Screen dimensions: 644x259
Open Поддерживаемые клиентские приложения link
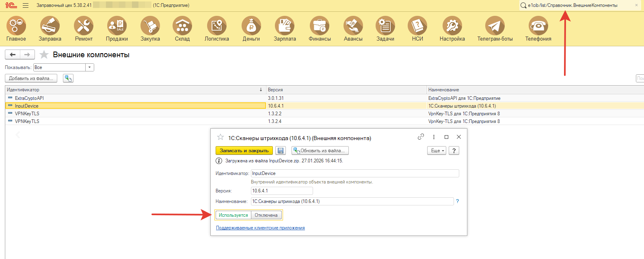[x=260, y=228]
